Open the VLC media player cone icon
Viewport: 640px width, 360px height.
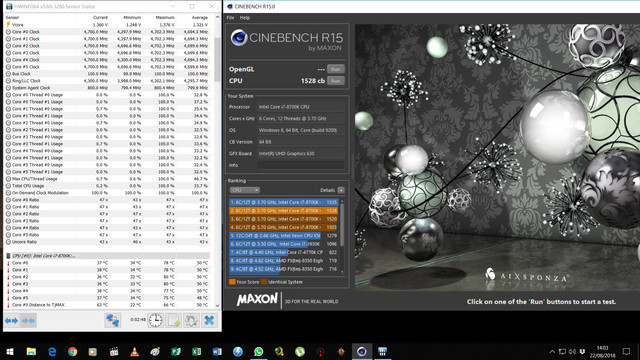pos(134,351)
